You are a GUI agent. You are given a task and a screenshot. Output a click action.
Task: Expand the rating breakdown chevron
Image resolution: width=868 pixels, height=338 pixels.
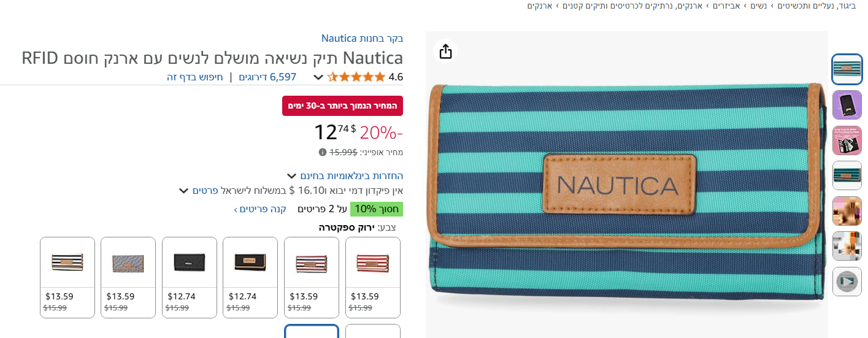318,77
